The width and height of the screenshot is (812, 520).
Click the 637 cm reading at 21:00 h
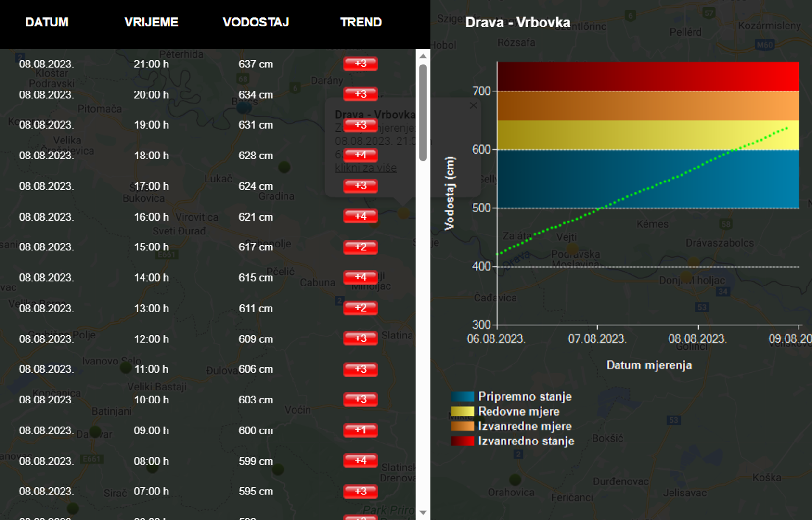256,64
